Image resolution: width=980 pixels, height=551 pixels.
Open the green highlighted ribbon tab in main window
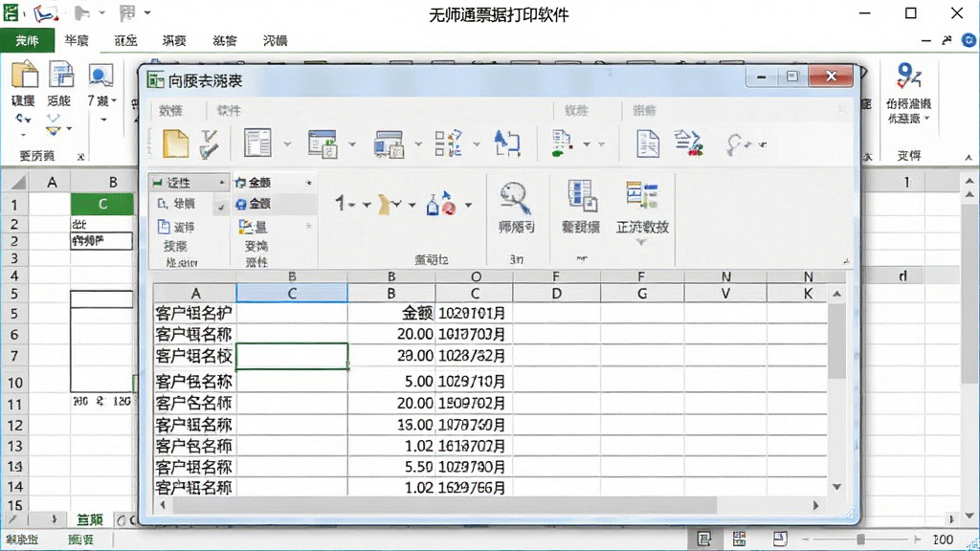(x=27, y=40)
